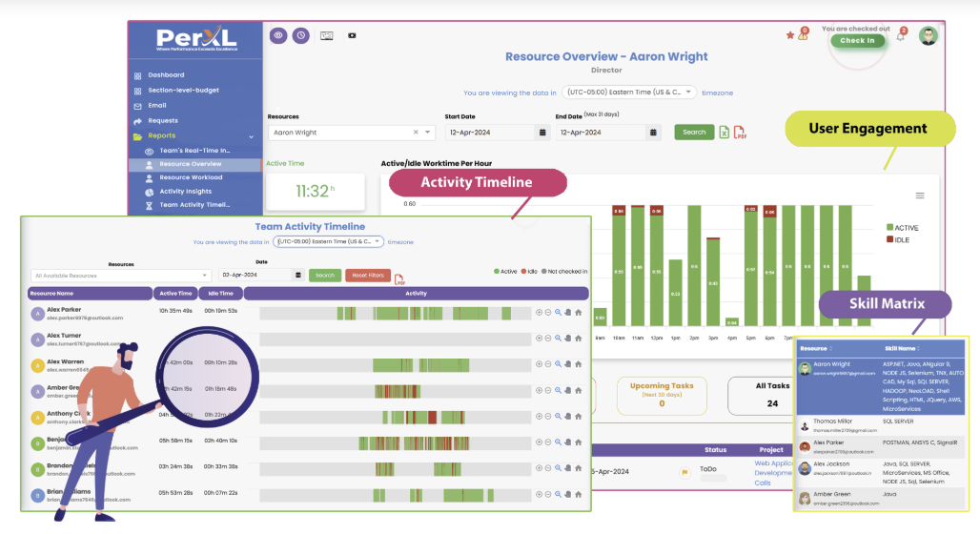Click home icon on Alex Warren's row
Viewport: 980px width, 534px height.
[578, 363]
